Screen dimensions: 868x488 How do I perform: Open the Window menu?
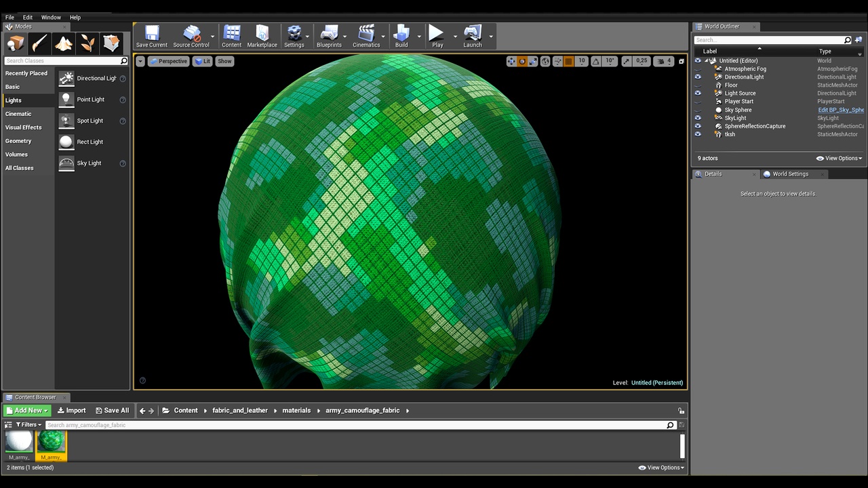[51, 18]
